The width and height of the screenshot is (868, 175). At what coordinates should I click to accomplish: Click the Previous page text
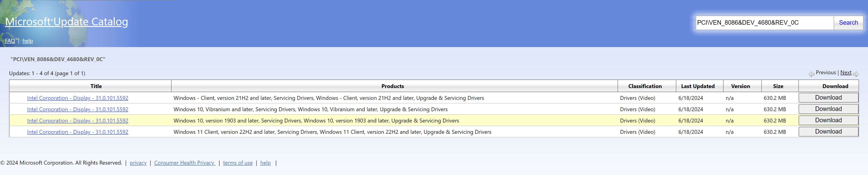(x=826, y=72)
